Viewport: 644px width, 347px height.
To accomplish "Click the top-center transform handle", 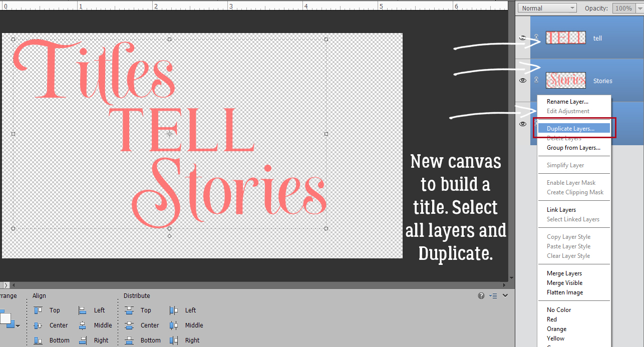I will 169,39.
